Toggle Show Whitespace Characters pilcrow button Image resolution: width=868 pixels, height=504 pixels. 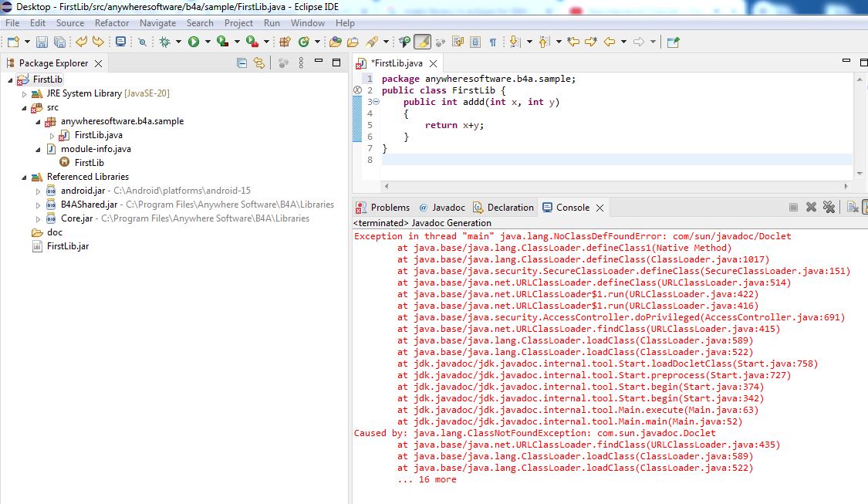492,42
